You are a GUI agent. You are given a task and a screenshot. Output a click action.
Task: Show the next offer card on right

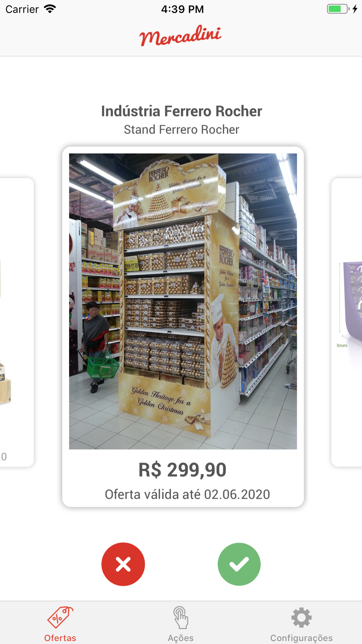346,322
